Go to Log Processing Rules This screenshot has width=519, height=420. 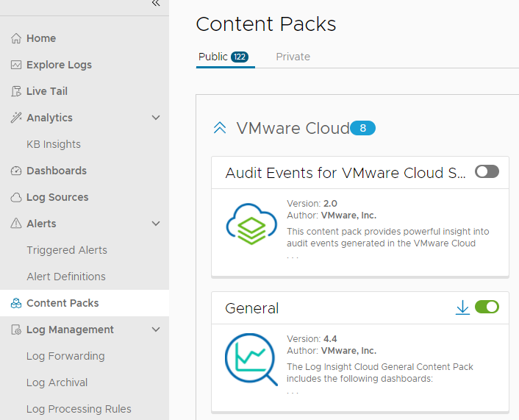pyautogui.click(x=79, y=409)
